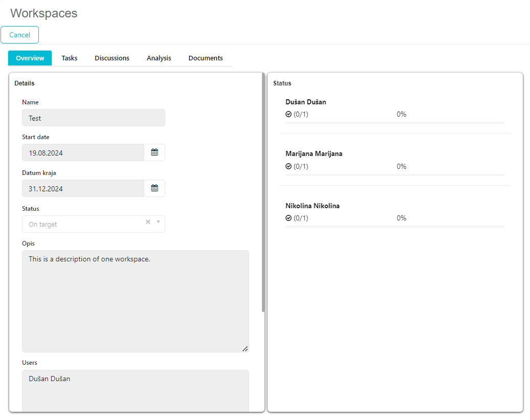Screen dimensions: 530x420
Task: Clear the Status selection with the X
Action: tap(148, 222)
